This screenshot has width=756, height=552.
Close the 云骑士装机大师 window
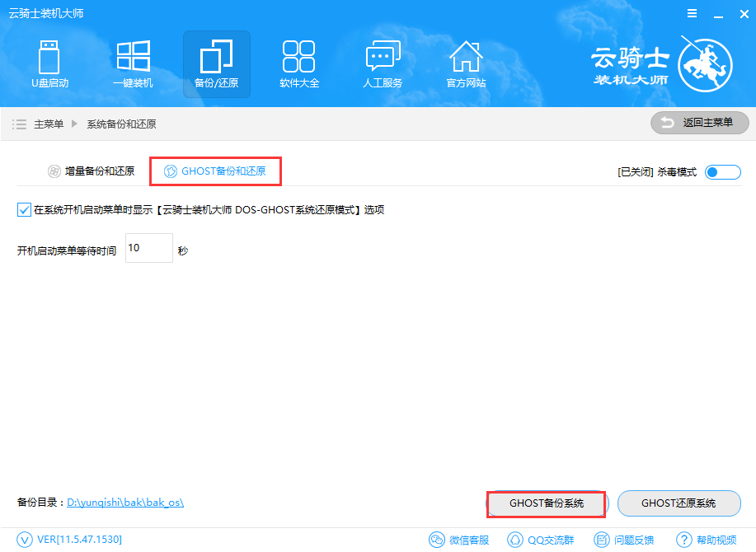[x=744, y=15]
